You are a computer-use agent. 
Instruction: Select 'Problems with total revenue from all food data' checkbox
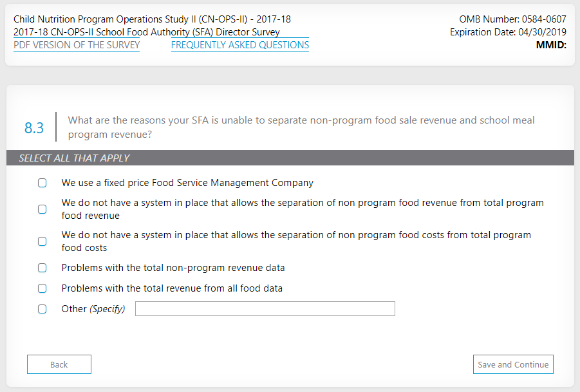[42, 288]
